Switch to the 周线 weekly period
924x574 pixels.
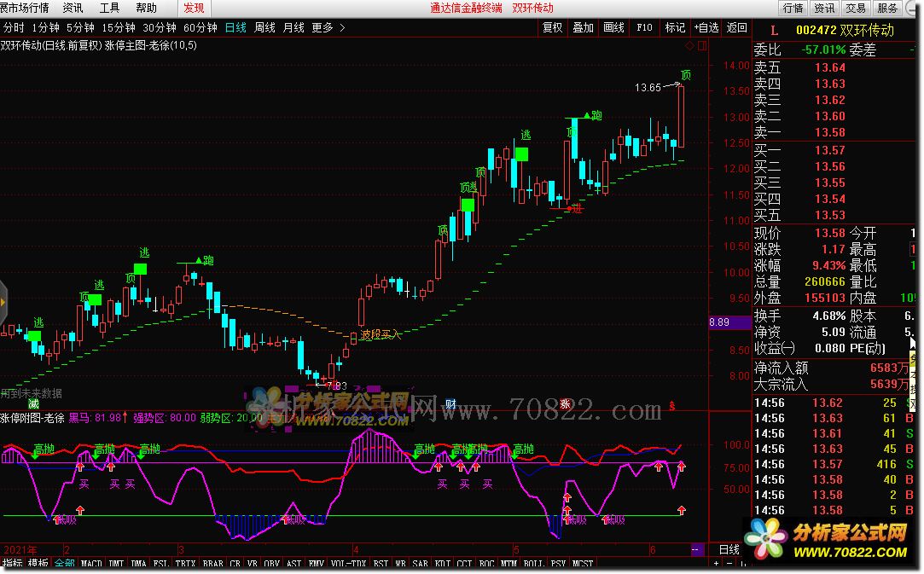[264, 27]
